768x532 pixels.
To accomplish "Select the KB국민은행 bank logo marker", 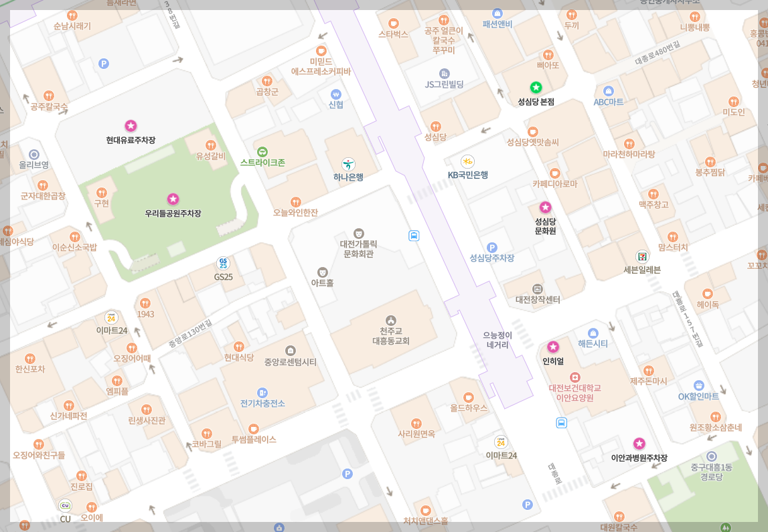I will (467, 161).
